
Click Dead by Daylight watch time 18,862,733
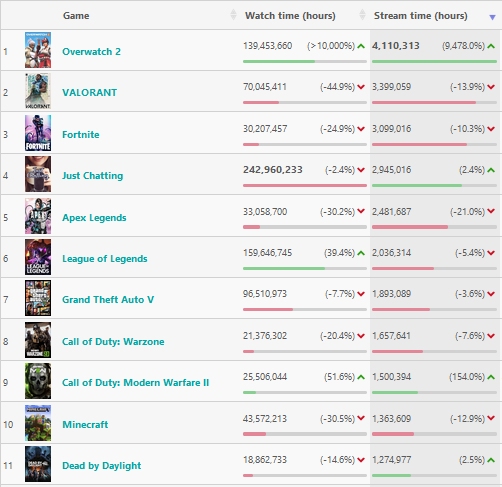(265, 460)
